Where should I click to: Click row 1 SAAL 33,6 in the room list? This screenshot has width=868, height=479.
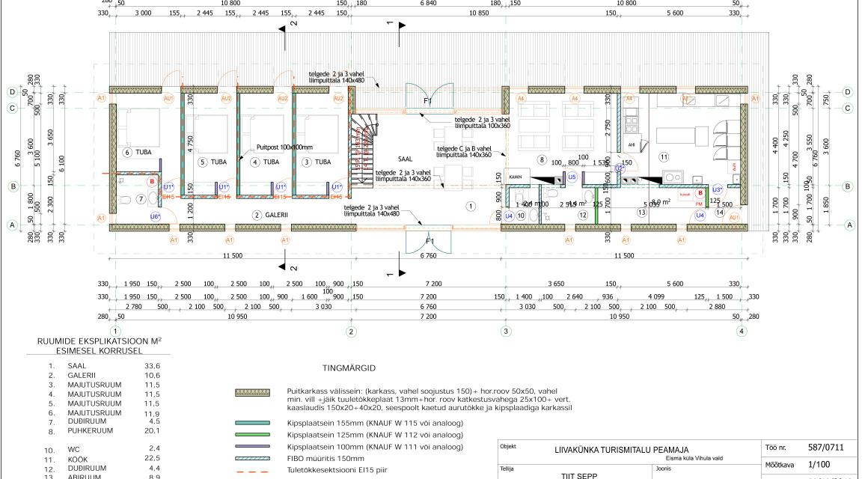point(104,366)
